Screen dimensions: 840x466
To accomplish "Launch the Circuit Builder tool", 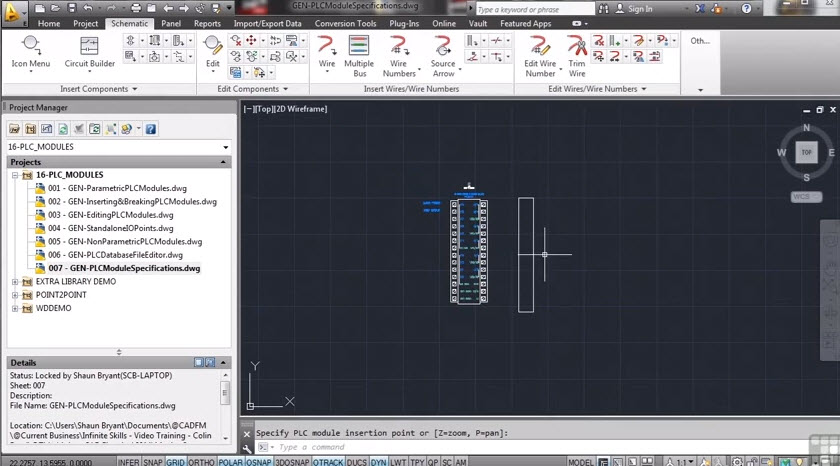I will coord(89,52).
